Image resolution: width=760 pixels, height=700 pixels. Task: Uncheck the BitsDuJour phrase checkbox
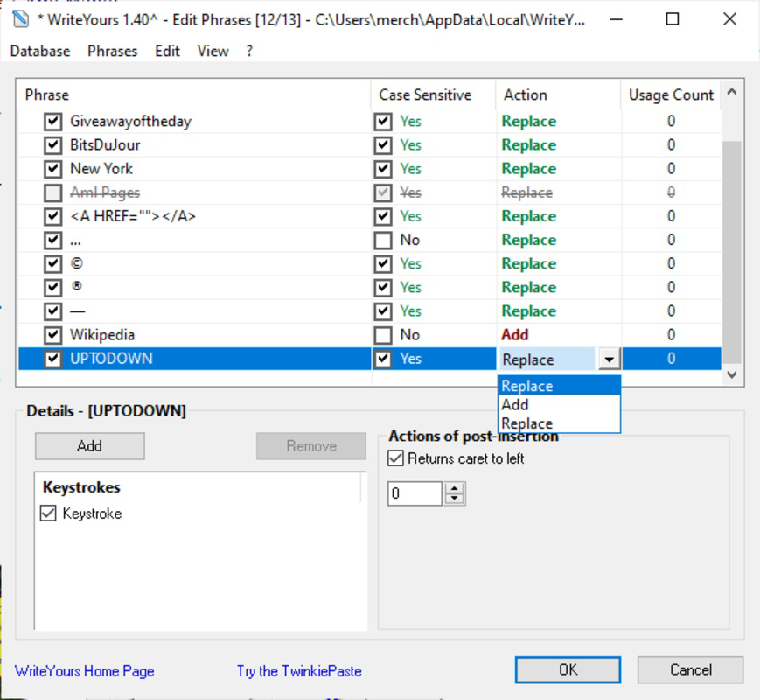[52, 145]
